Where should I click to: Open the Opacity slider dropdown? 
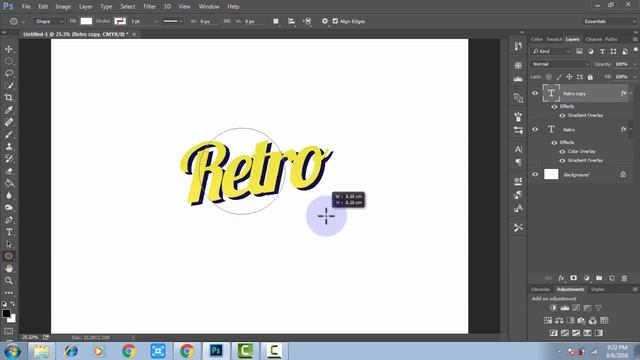pyautogui.click(x=634, y=64)
